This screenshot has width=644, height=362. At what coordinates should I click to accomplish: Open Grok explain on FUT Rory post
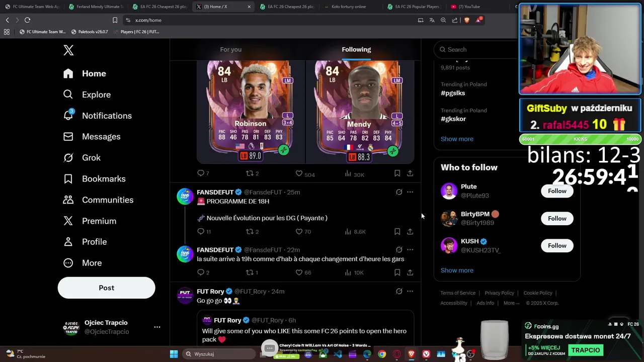[399, 291]
